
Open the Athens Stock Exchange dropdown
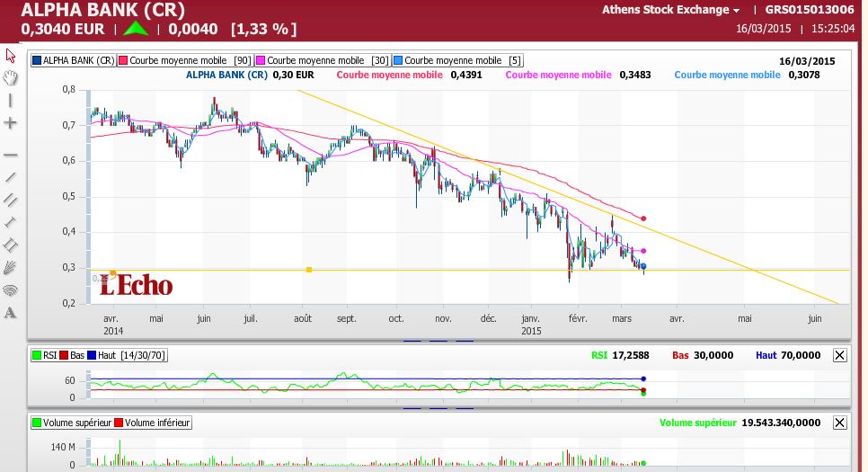pos(670,10)
